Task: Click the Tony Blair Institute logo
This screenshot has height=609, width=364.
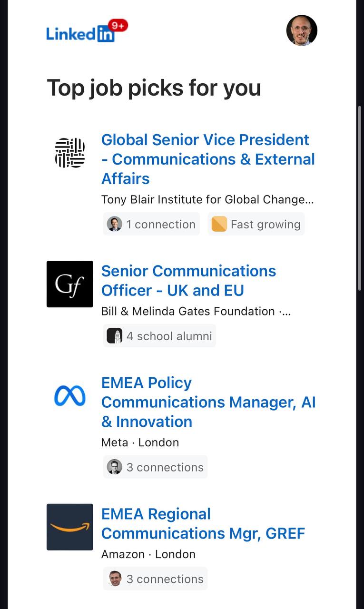Action: pos(70,153)
